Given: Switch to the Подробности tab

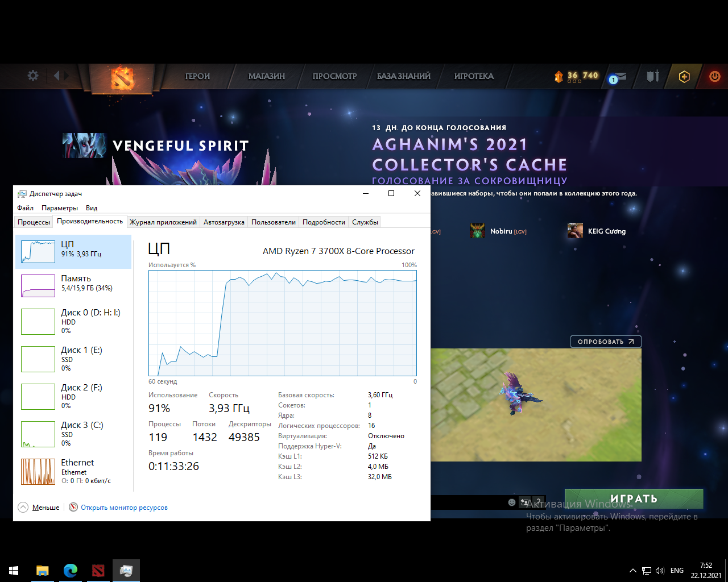Looking at the screenshot, I should coord(324,222).
